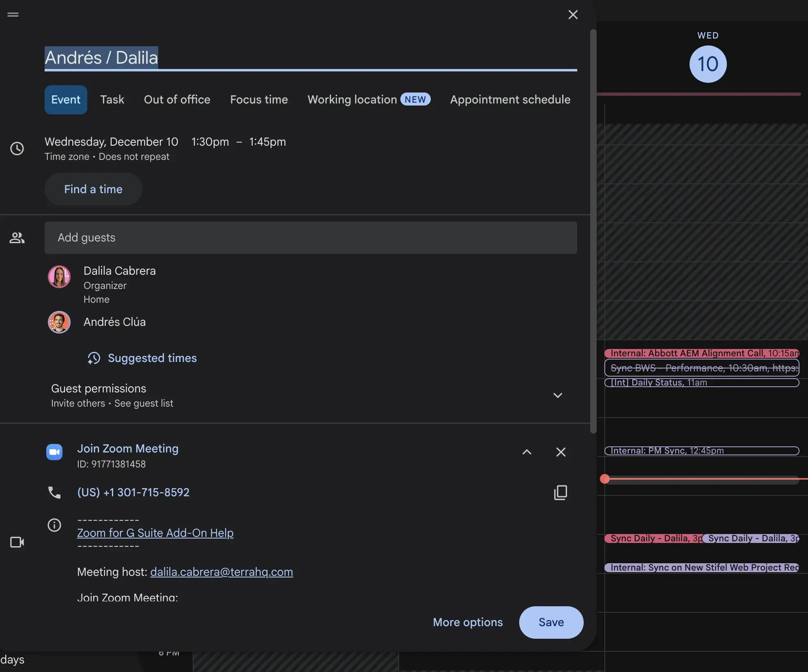
Task: Collapse the Zoom meeting details
Action: coord(526,452)
